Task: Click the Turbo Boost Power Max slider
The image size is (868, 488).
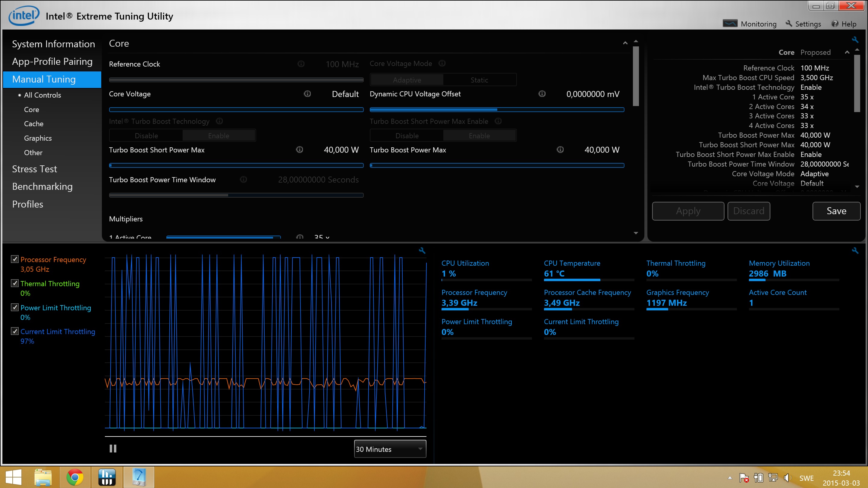Action: point(497,165)
